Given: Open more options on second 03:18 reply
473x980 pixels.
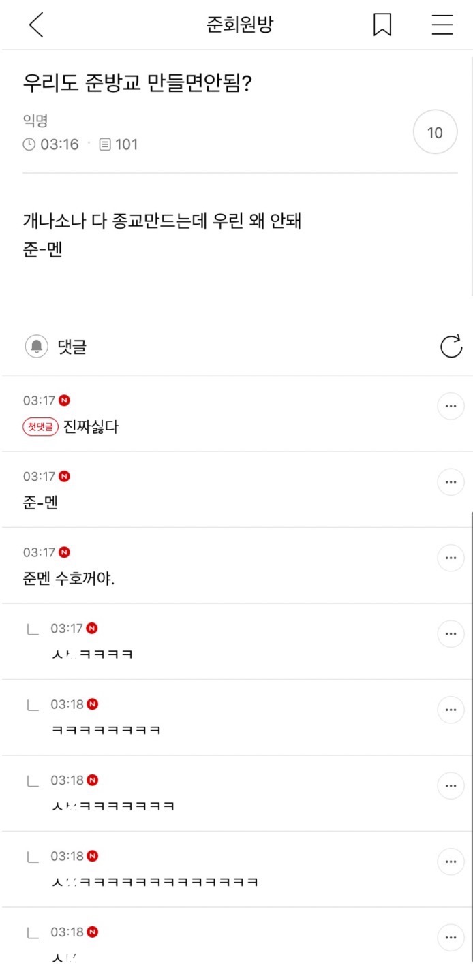Looking at the screenshot, I should (450, 786).
